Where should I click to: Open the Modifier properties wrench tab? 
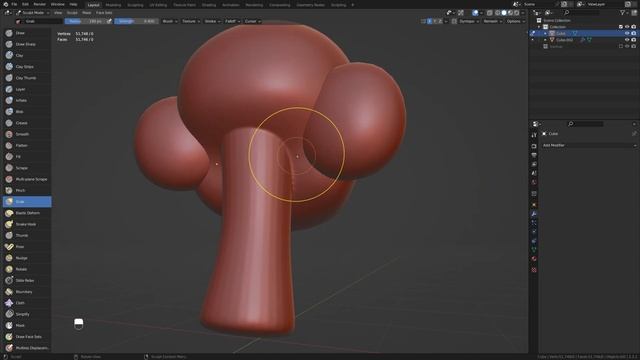point(534,214)
